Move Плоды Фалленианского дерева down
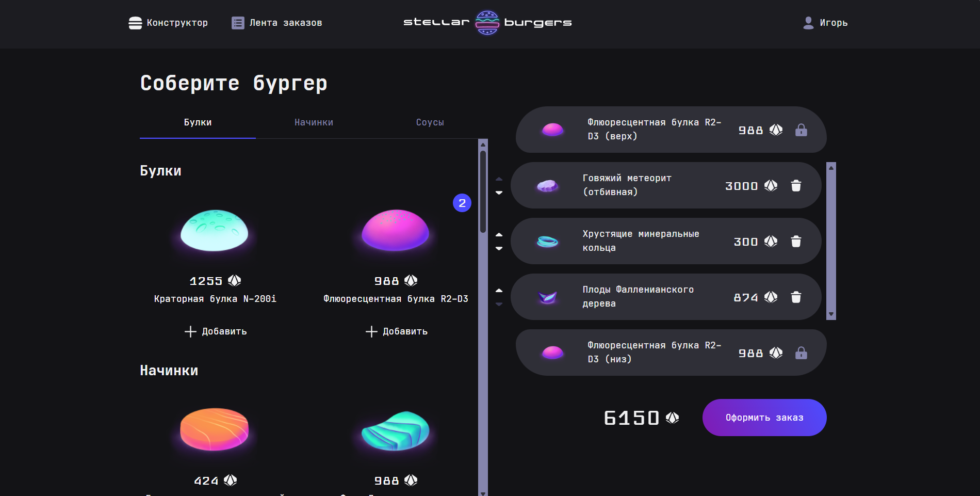Viewport: 980px width, 496px height. pos(499,304)
